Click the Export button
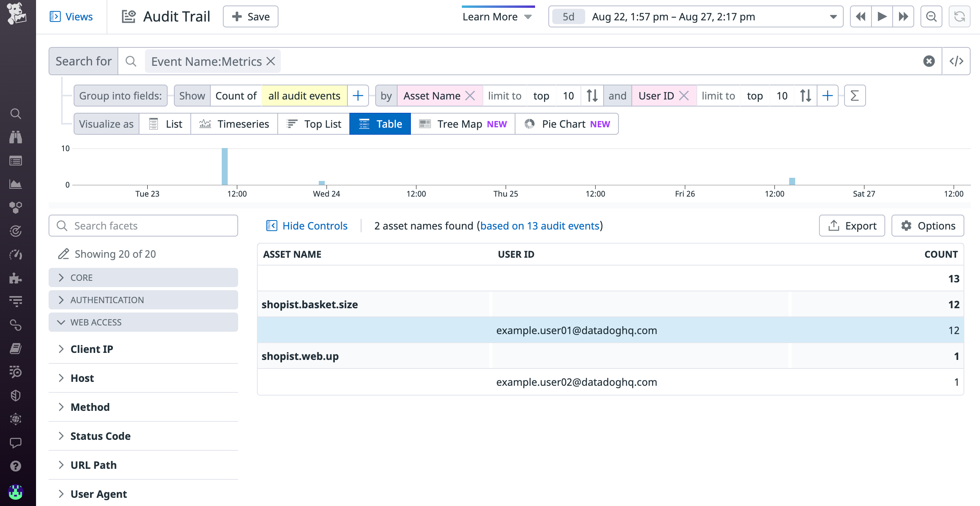This screenshot has width=980, height=506. coord(852,226)
